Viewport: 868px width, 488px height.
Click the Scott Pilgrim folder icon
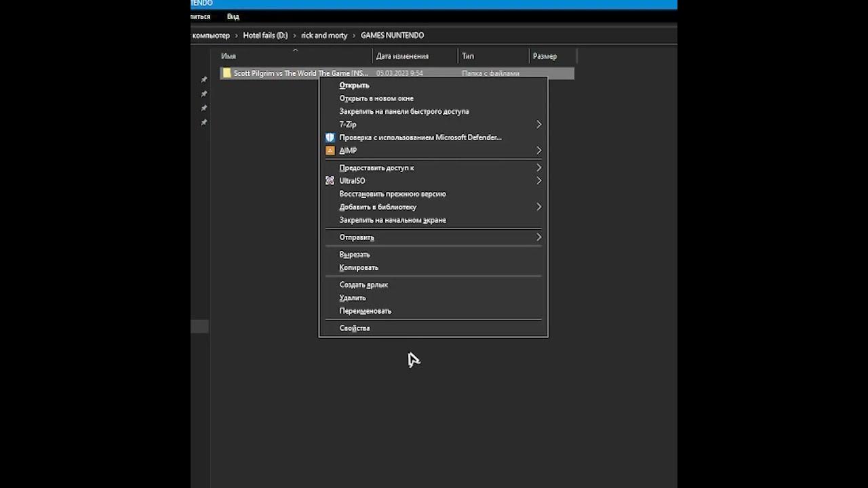coord(227,73)
